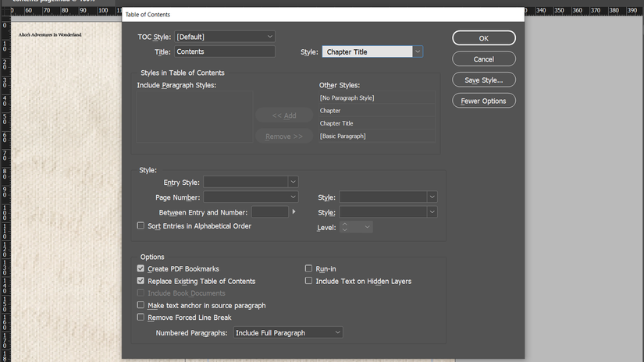The image size is (644, 362).
Task: Enable Remove Forced Line Break
Action: (141, 318)
